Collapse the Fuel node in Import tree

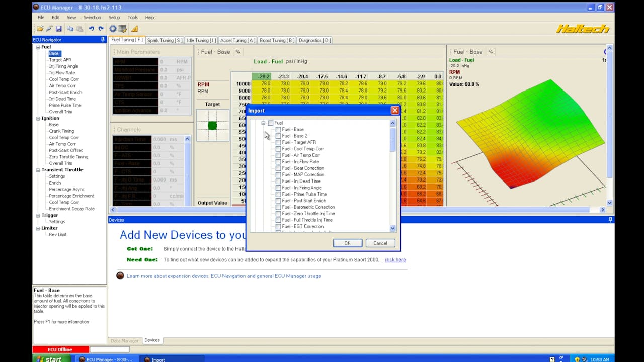(263, 123)
